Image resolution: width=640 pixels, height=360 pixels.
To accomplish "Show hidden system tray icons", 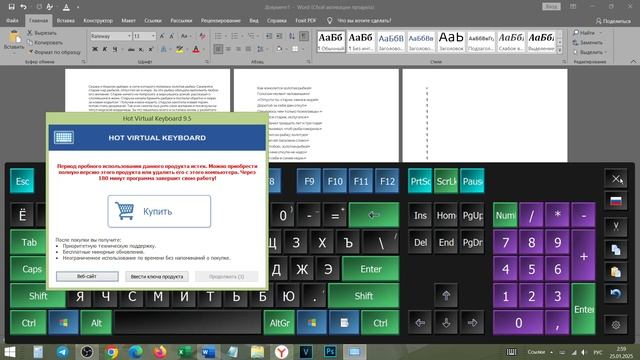I will [551, 352].
